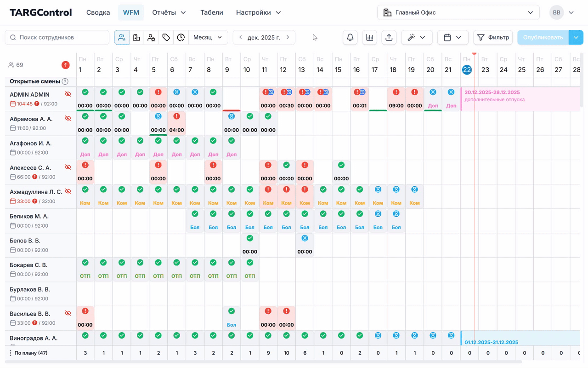The image size is (588, 368).
Task: Click the red up-arrow sort icon
Action: [66, 65]
